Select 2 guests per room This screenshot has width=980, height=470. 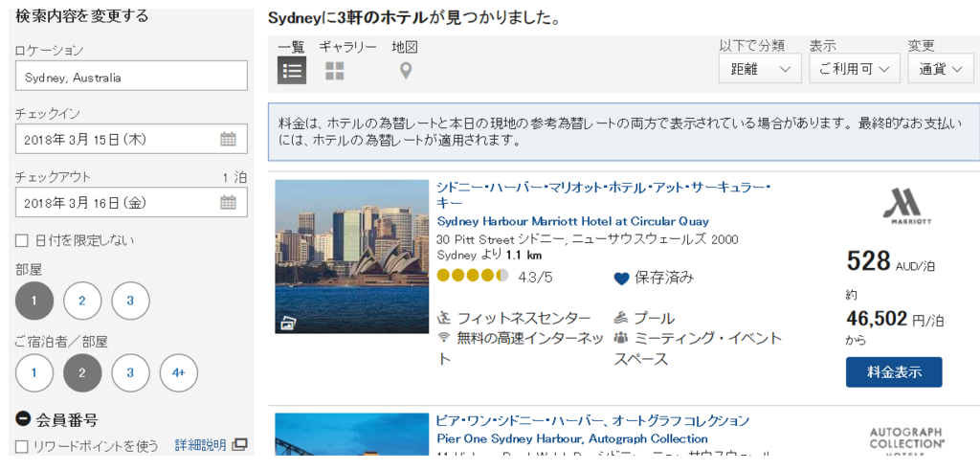pos(82,372)
